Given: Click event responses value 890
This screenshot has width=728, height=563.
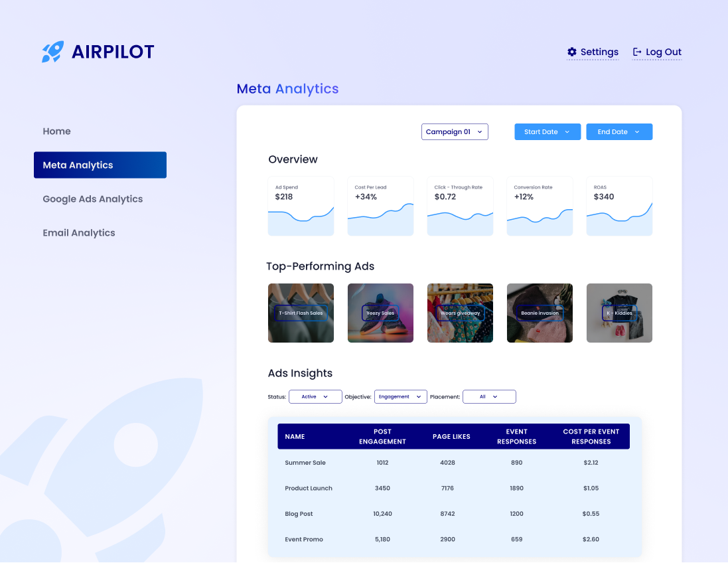Looking at the screenshot, I should coord(517,463).
